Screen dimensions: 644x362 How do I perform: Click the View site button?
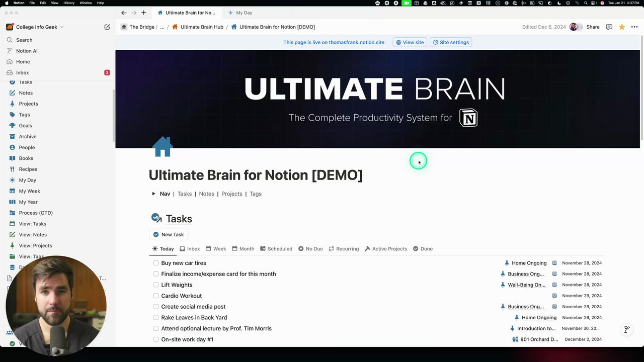pyautogui.click(x=410, y=42)
